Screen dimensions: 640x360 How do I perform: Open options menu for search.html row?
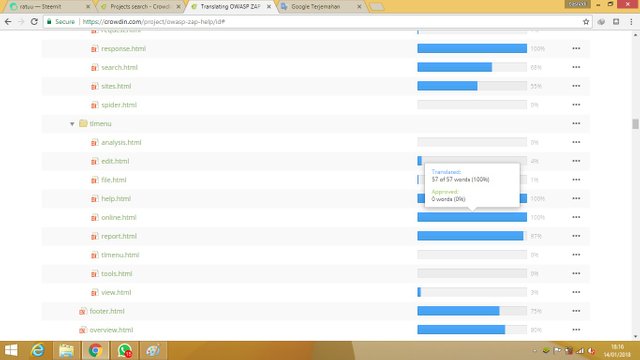576,67
